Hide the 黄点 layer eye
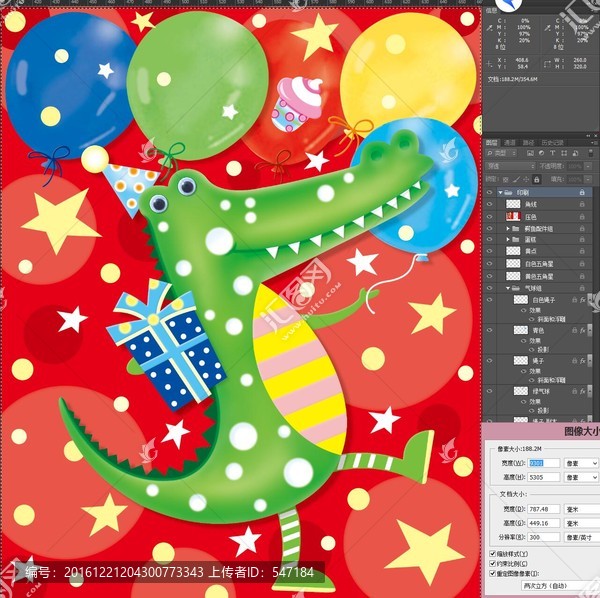 tap(489, 251)
